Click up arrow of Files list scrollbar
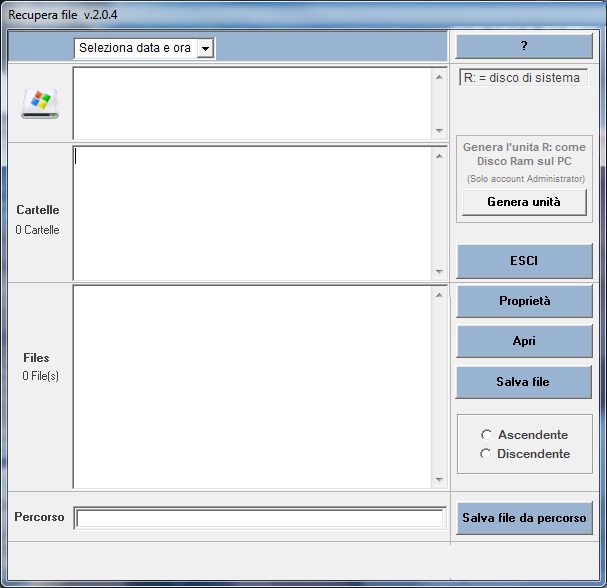Screen dimensions: 607x588 coord(439,295)
